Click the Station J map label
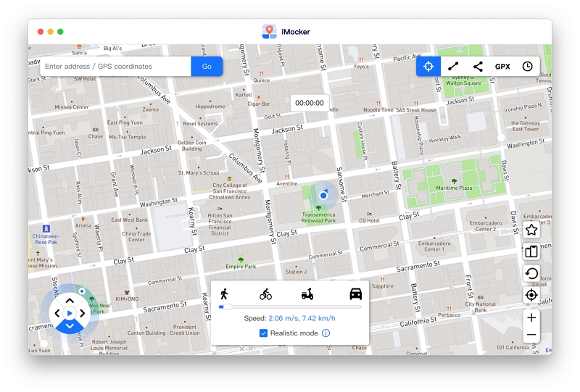The image size is (580, 392). (296, 272)
